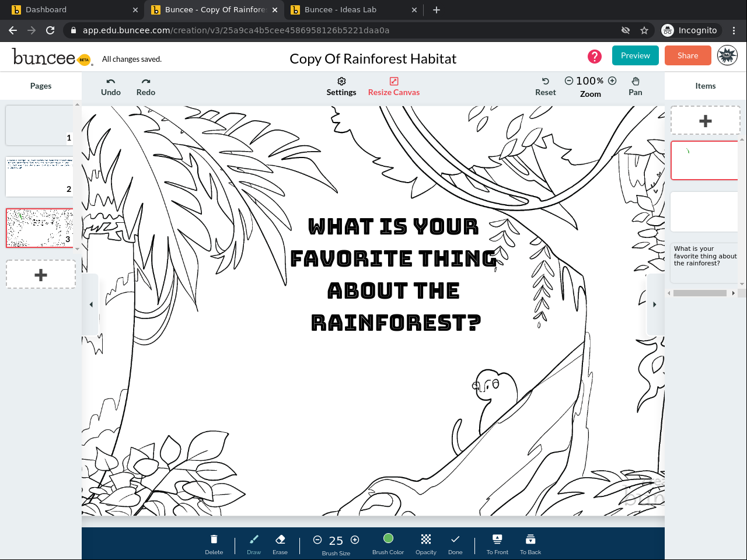
Task: Increase brush size
Action: (355, 540)
